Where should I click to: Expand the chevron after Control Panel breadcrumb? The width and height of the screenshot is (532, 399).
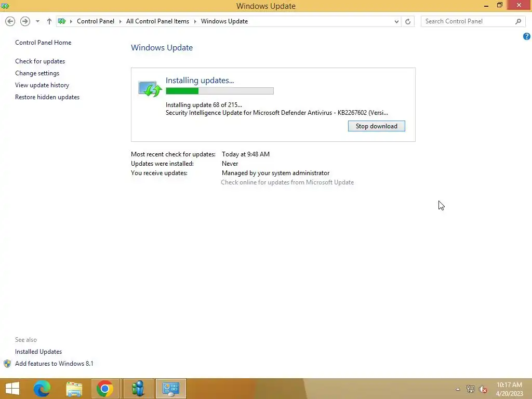click(120, 21)
